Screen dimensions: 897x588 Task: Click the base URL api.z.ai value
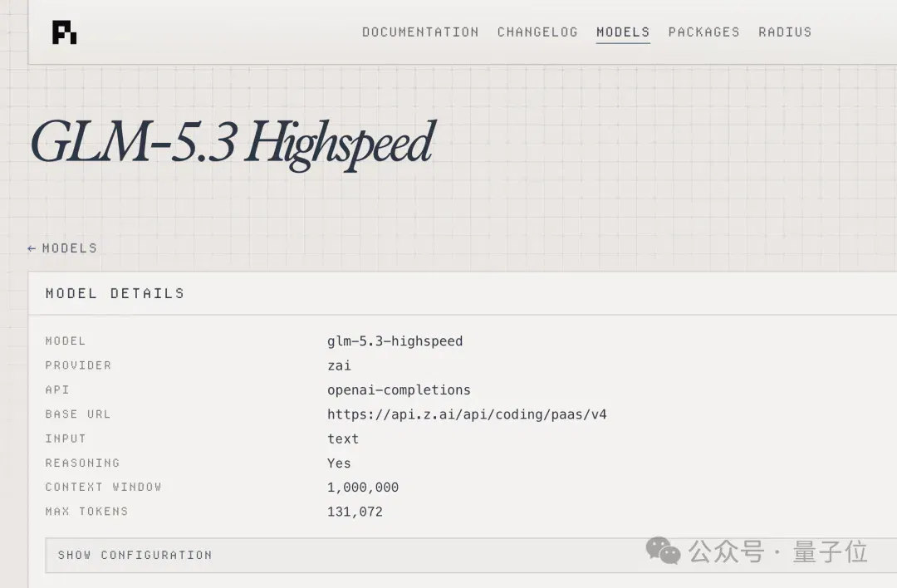point(467,414)
